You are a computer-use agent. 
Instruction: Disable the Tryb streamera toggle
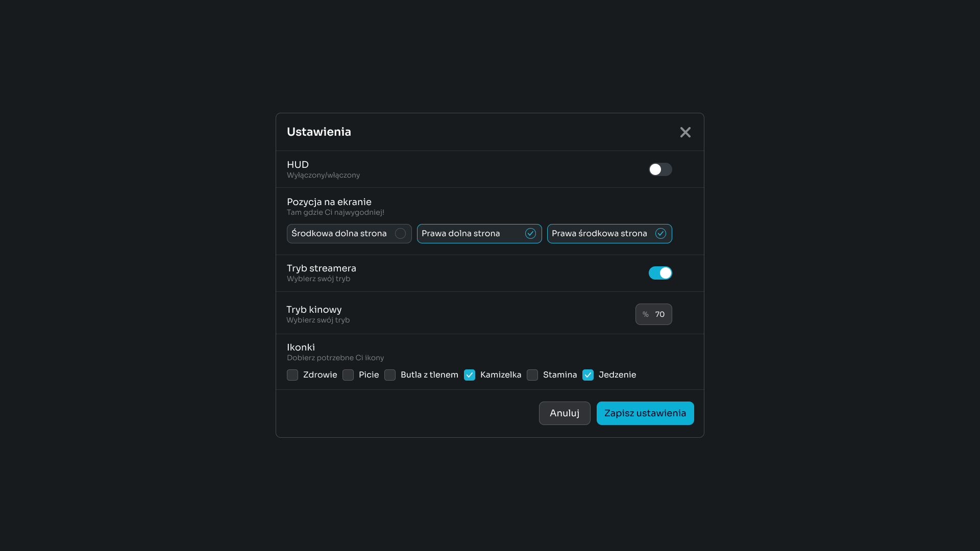coord(660,273)
